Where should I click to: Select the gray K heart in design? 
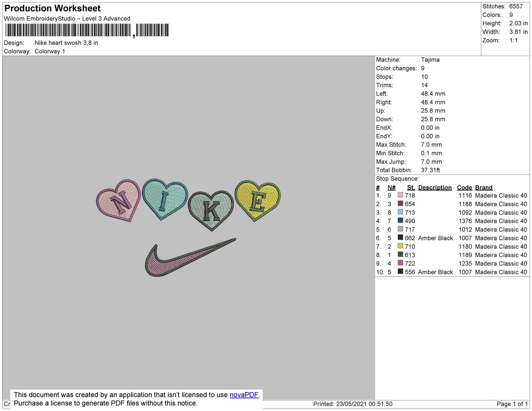(x=211, y=210)
